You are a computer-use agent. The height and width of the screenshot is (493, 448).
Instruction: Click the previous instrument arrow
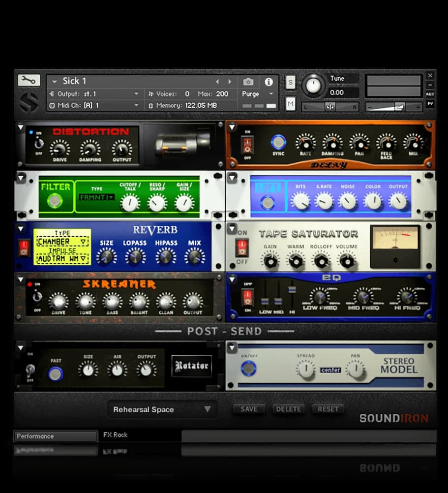point(217,82)
